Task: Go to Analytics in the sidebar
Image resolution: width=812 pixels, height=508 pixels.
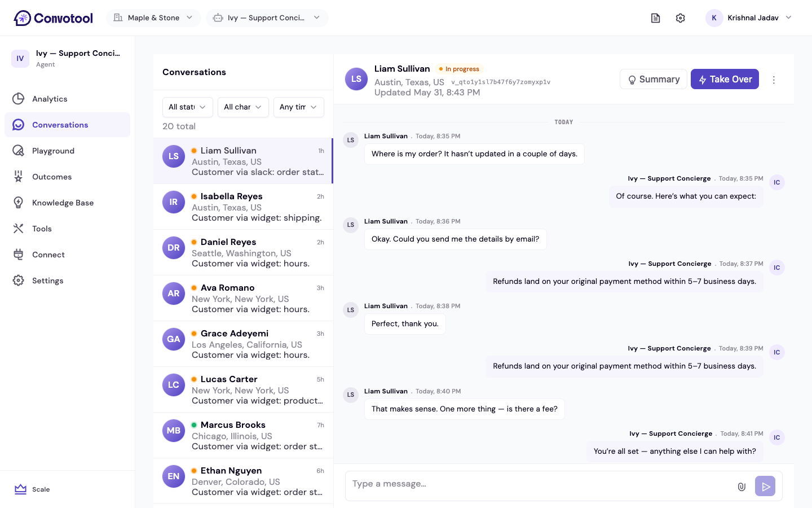Action: click(68, 99)
